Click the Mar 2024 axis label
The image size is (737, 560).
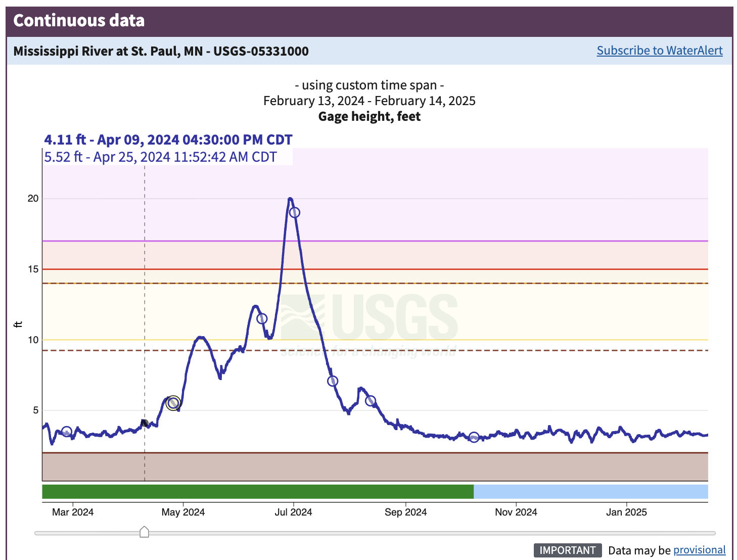tap(74, 512)
